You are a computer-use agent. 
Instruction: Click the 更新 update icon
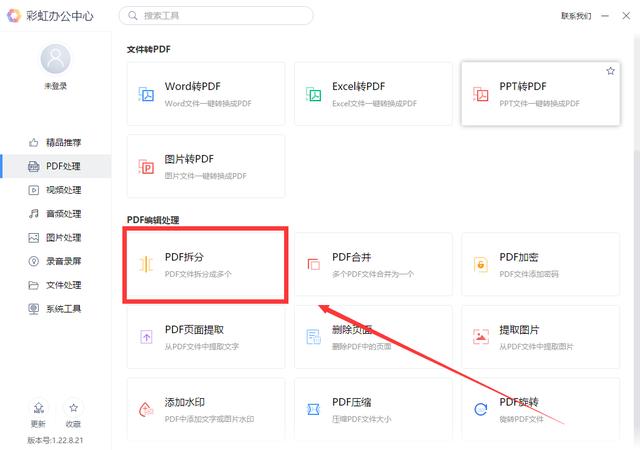pos(38,408)
